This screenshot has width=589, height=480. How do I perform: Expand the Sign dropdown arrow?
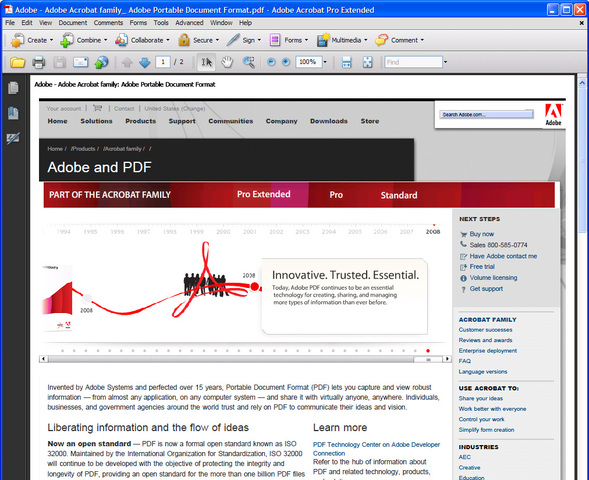coord(259,40)
